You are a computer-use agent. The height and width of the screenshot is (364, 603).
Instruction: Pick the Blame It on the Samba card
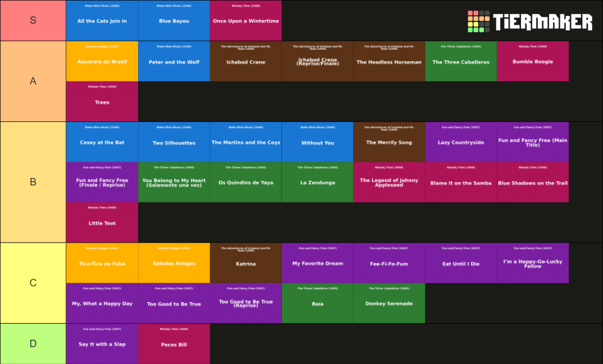[x=461, y=182]
